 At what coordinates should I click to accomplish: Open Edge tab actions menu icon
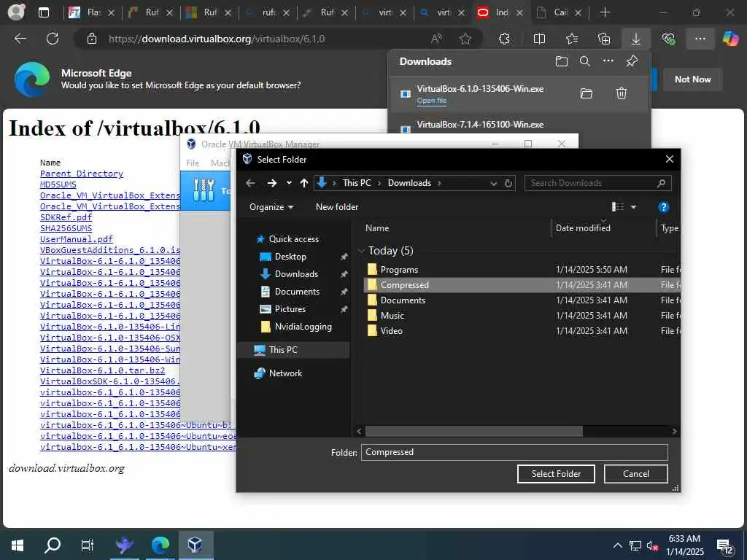point(43,12)
